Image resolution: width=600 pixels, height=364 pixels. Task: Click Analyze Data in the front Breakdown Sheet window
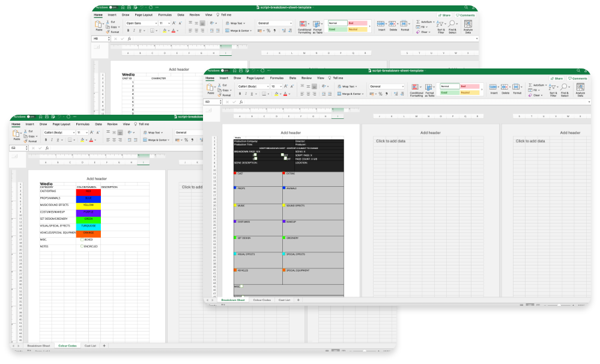click(x=580, y=90)
